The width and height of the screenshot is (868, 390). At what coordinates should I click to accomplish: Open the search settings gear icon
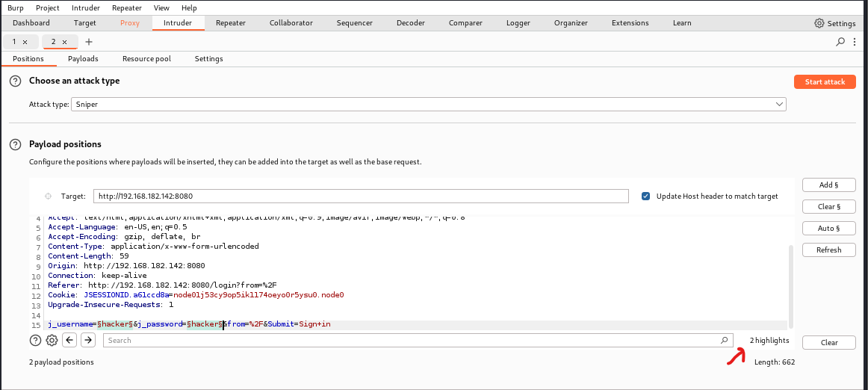point(52,341)
